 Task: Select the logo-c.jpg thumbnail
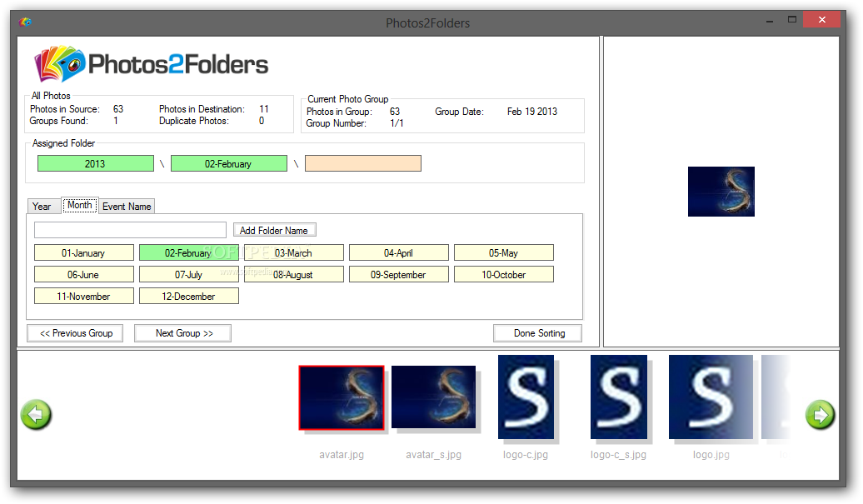coord(526,397)
